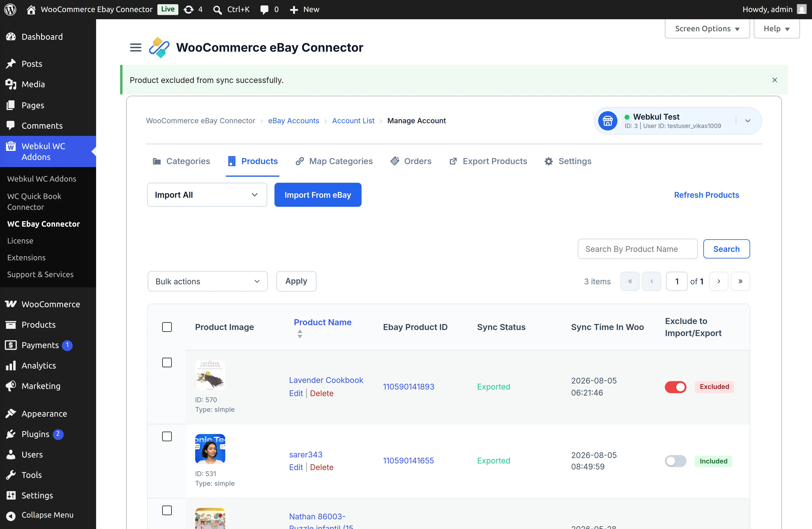
Task: Dismiss the product excluded success notice
Action: (775, 80)
